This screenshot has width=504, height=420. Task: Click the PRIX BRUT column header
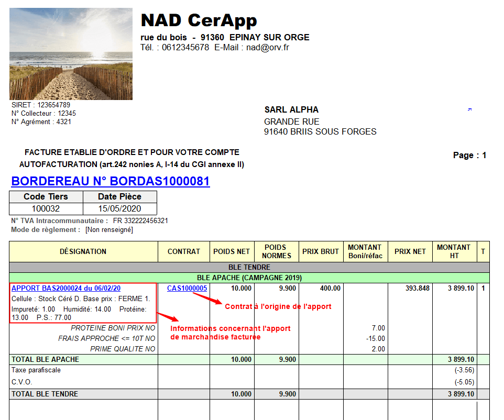320,251
